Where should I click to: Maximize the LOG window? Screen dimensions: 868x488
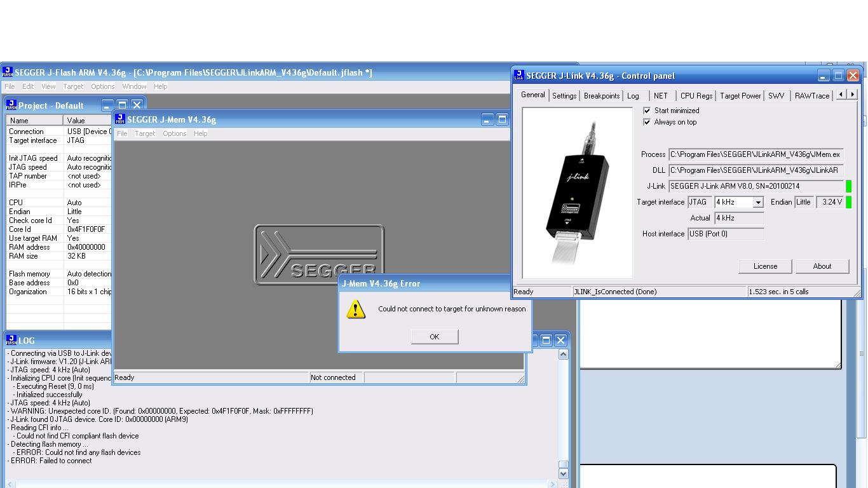pos(546,341)
